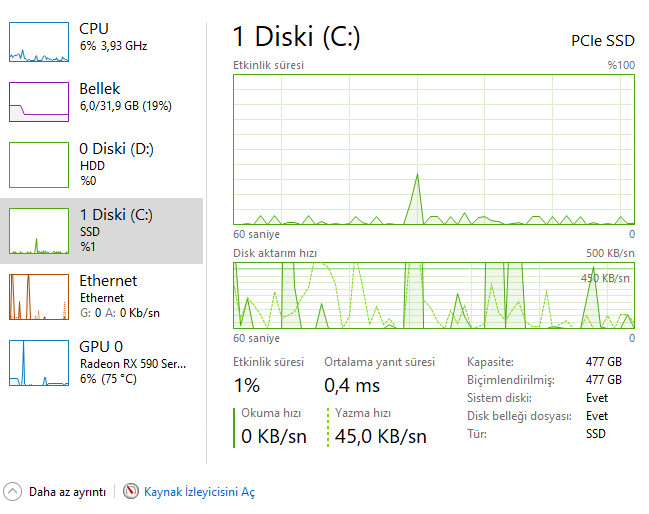Select the GPU 0 Radeon graph thumbnail
Screen dimensions: 649x514
click(38, 362)
